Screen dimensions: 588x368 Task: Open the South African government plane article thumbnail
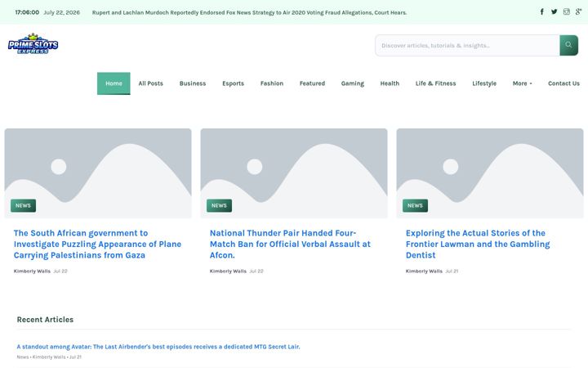click(98, 173)
